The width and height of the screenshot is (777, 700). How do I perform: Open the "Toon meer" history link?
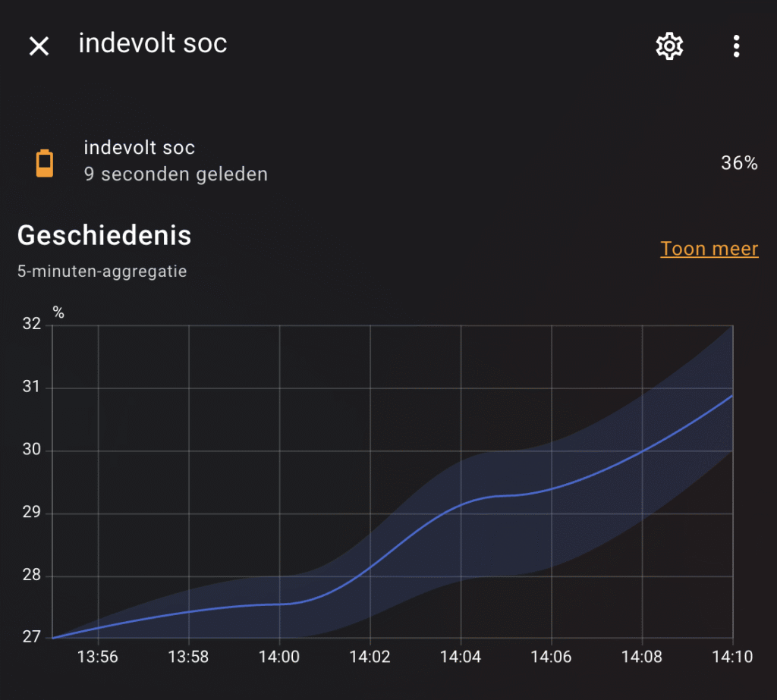709,249
